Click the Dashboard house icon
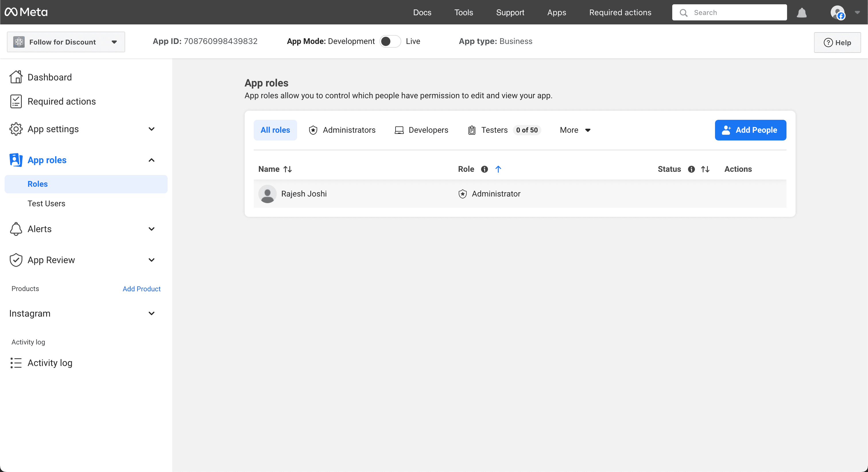 [16, 77]
